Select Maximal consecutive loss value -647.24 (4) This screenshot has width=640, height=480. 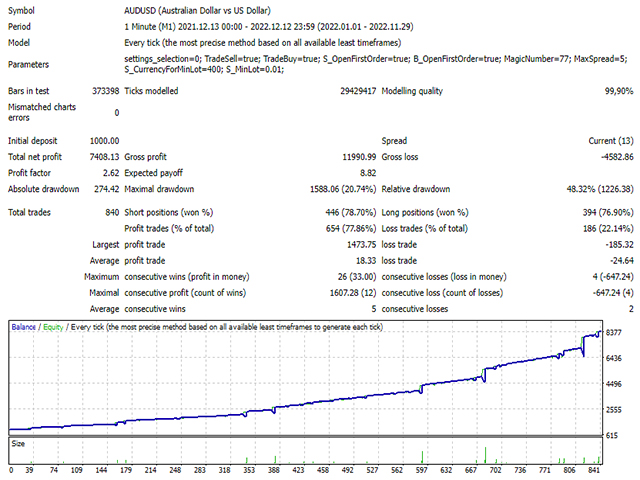point(613,293)
